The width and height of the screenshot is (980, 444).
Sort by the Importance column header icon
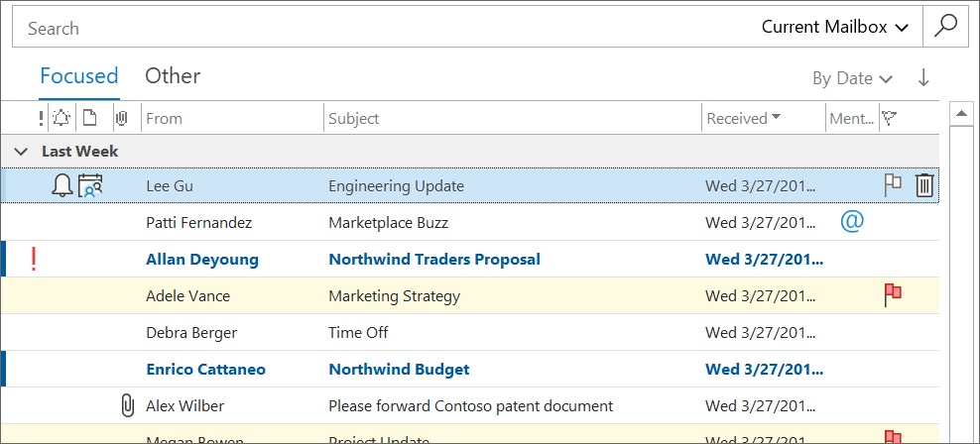pos(41,119)
